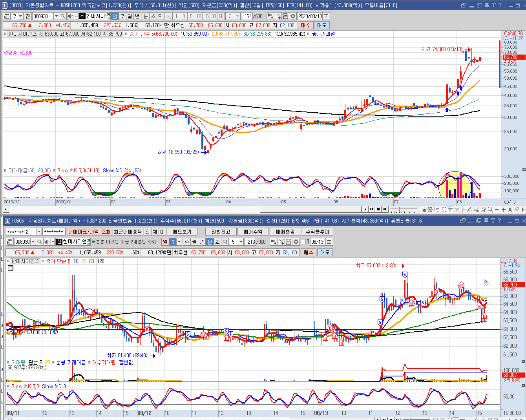Save using disk icon in bottom toolbar
This screenshot has width=526, height=420.
289,242
